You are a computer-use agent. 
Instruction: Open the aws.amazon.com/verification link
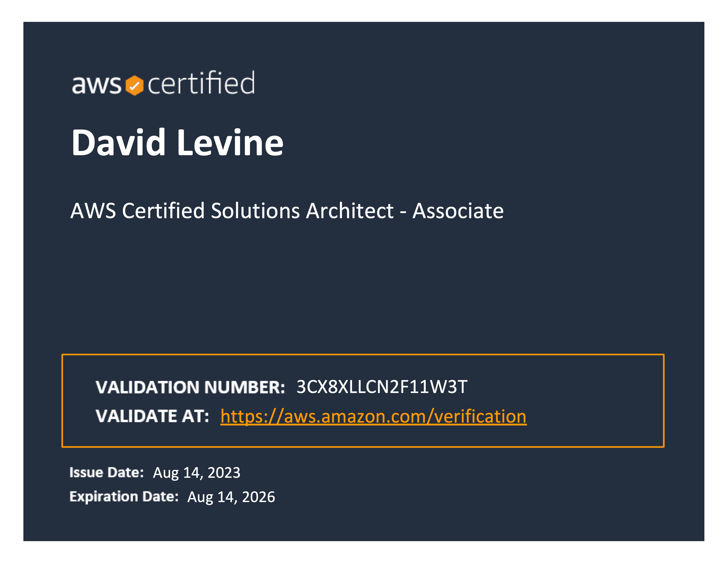coord(373,416)
